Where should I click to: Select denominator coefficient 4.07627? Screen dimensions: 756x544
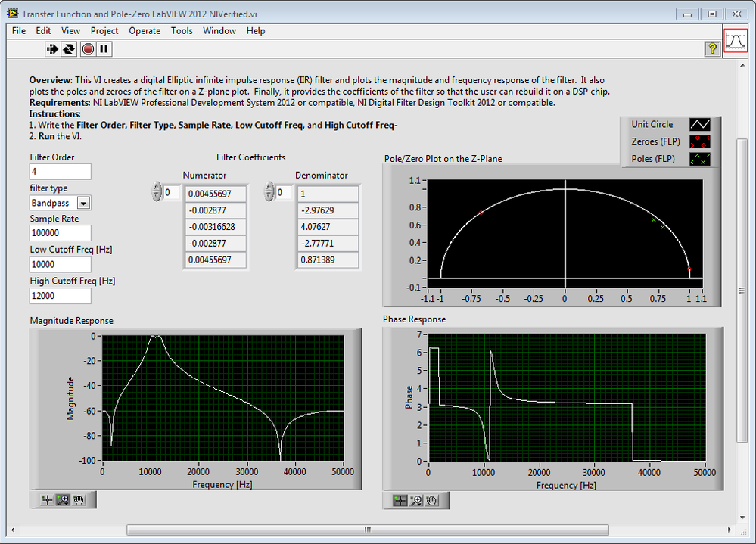coord(328,227)
